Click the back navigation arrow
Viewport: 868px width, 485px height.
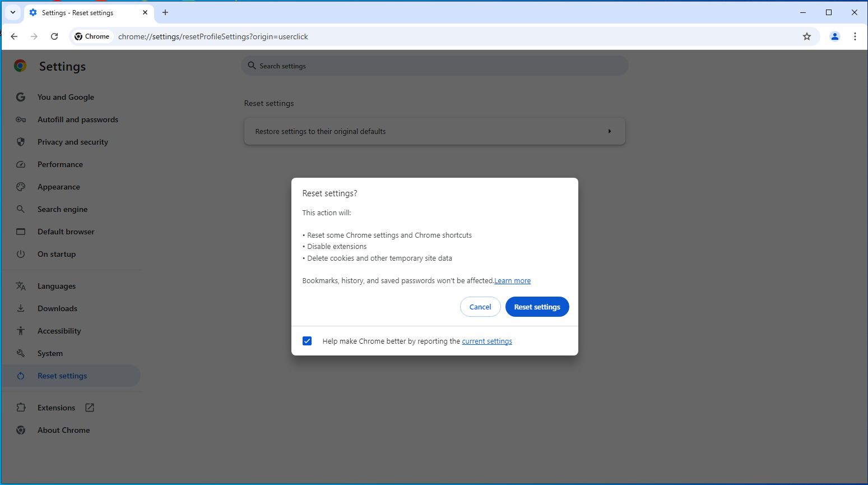(14, 36)
